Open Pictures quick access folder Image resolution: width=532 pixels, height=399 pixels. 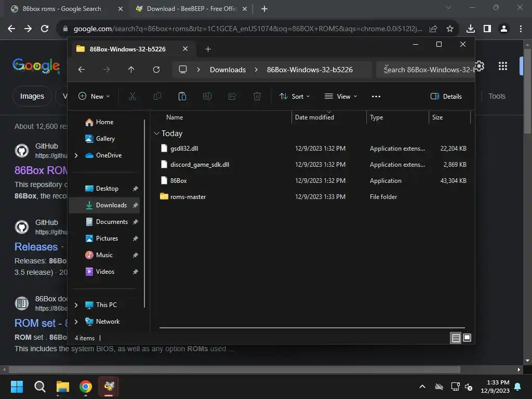(107, 238)
